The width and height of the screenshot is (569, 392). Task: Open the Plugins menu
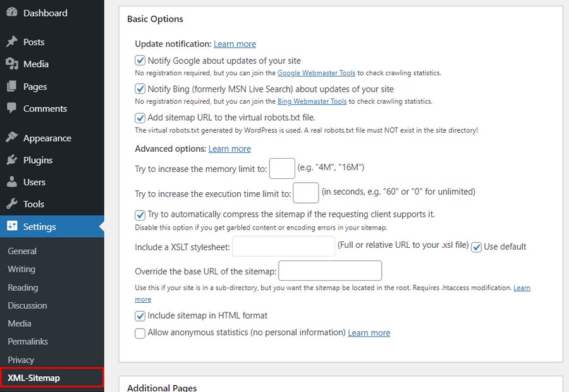38,160
